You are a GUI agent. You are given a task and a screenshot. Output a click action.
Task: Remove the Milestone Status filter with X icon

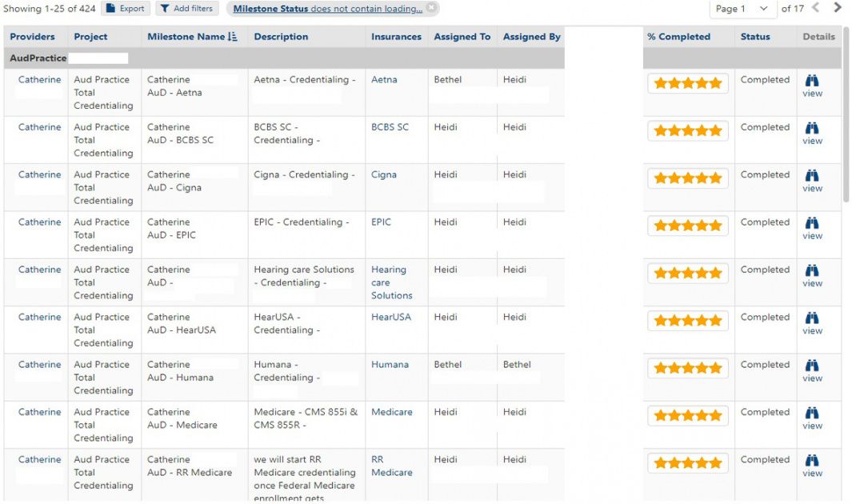(x=431, y=8)
